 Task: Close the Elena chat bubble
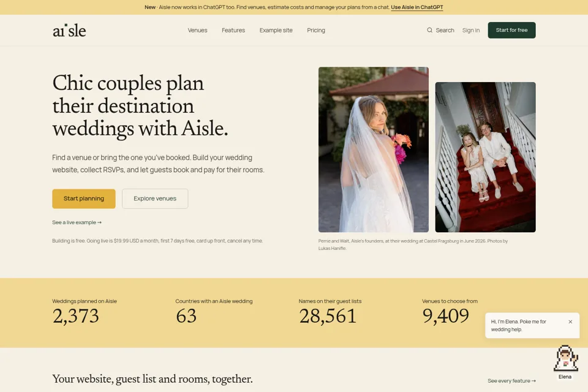coord(570,322)
